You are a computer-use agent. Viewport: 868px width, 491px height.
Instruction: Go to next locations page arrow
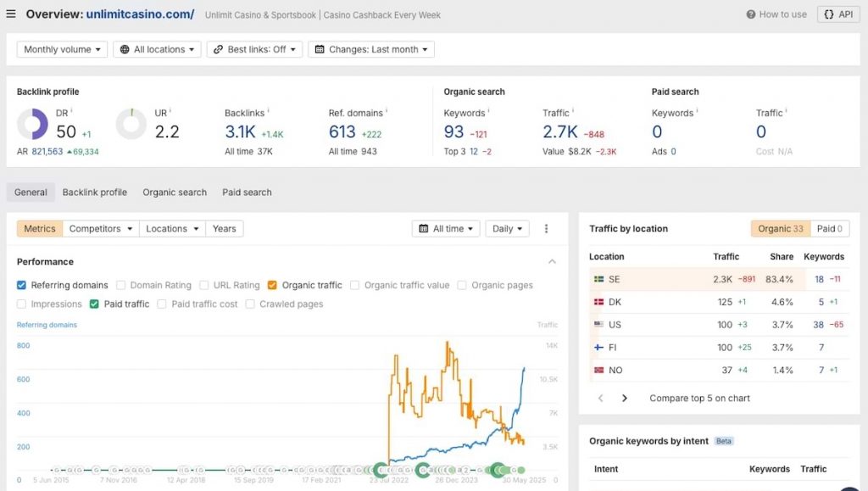625,398
